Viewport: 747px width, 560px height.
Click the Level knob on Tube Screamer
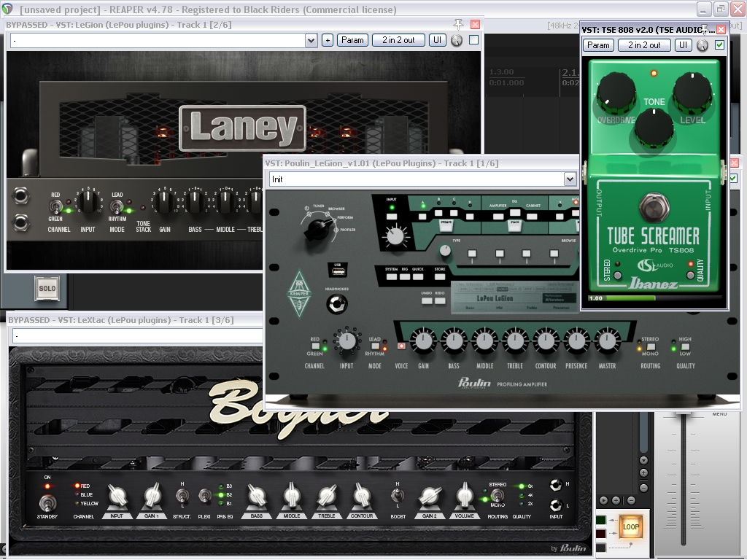[692, 93]
